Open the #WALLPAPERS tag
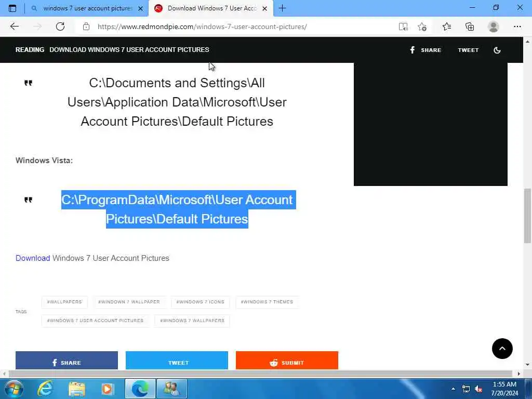 [x=64, y=302]
